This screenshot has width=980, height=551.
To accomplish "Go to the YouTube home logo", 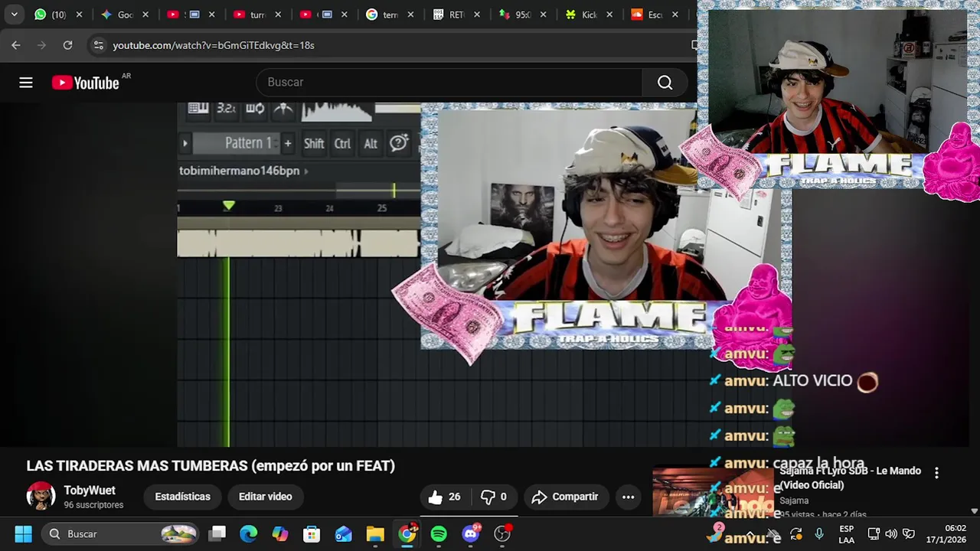I will tap(86, 83).
